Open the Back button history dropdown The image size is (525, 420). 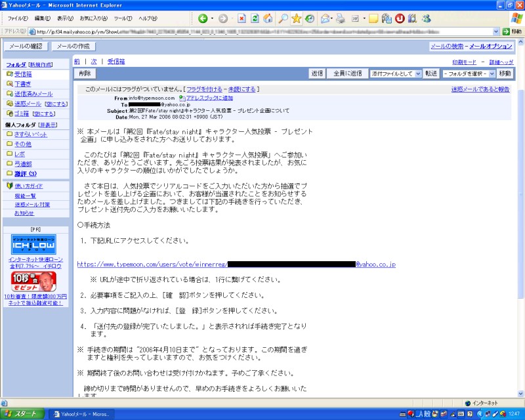pyautogui.click(x=212, y=18)
